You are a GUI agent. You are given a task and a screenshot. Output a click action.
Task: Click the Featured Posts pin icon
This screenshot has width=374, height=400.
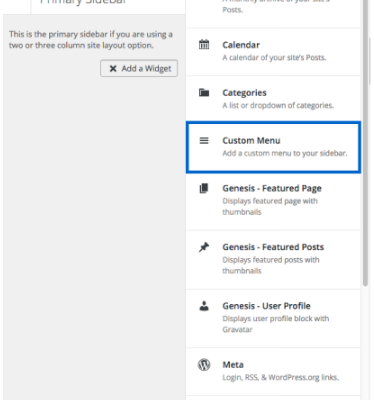204,247
